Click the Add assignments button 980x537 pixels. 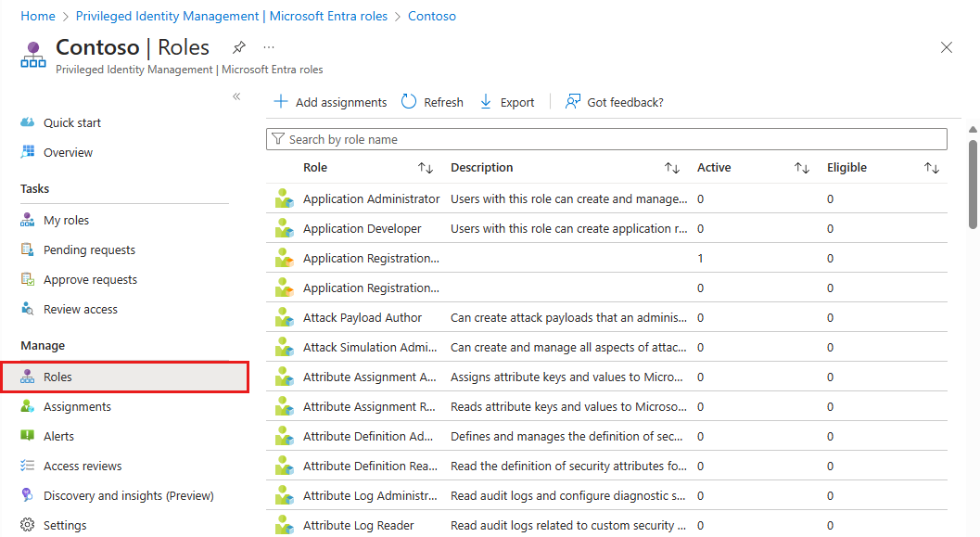click(330, 102)
